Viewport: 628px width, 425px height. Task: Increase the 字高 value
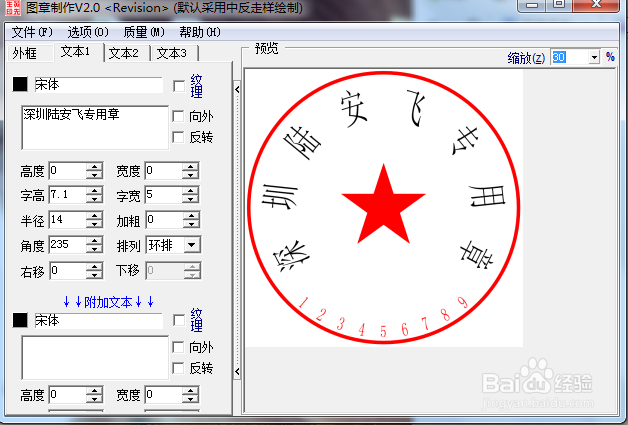pyautogui.click(x=94, y=191)
